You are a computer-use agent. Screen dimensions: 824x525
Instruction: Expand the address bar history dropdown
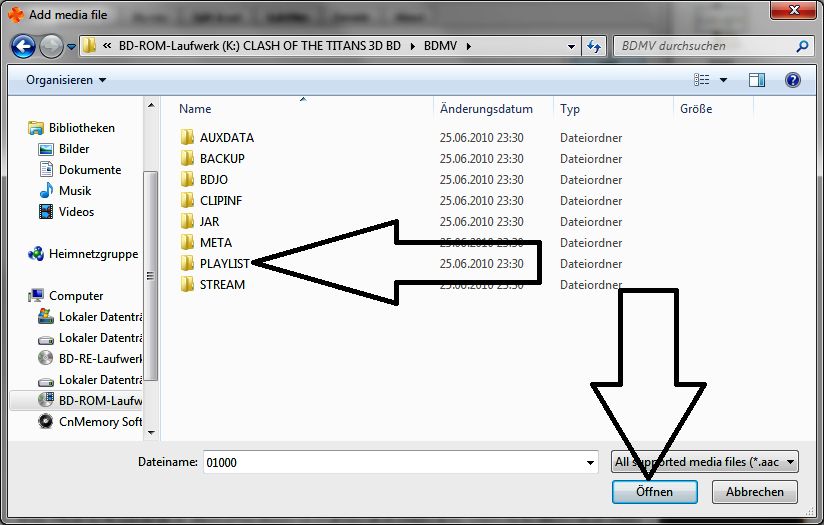(571, 46)
